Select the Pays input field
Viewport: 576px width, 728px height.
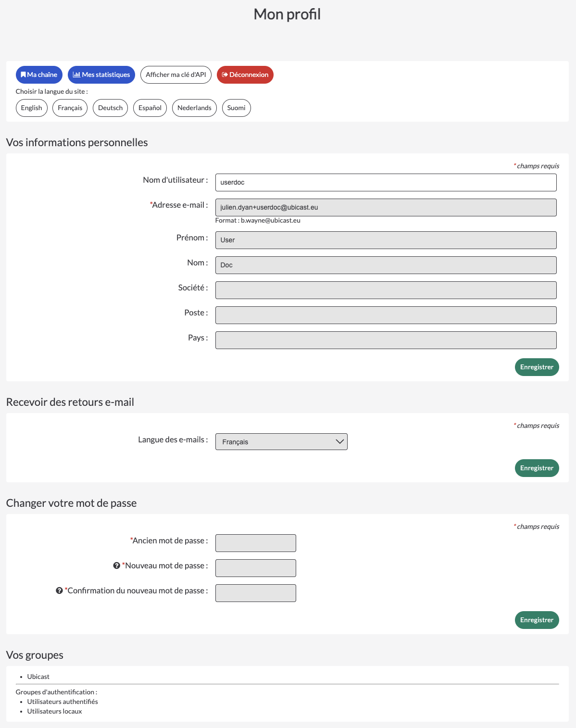tap(386, 340)
